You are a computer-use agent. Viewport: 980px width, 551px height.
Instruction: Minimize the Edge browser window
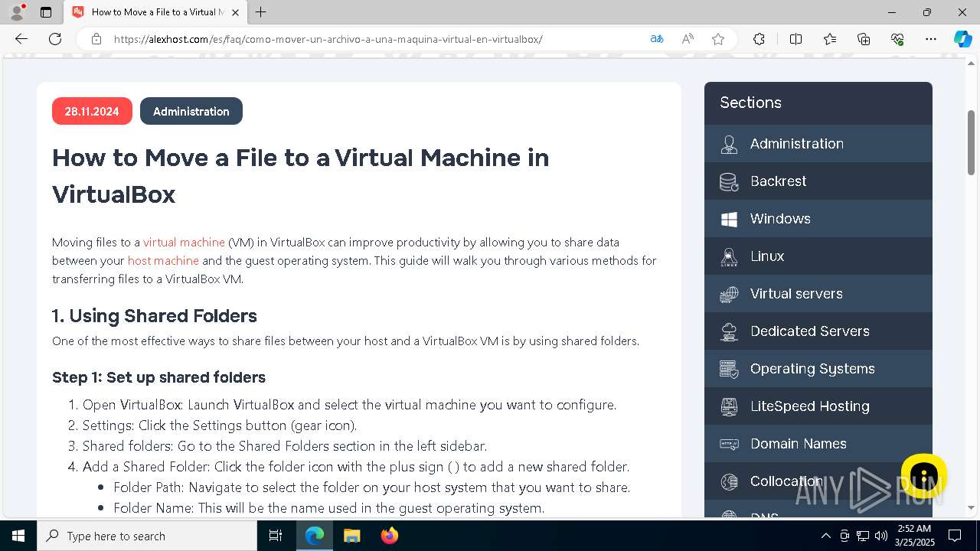point(892,12)
